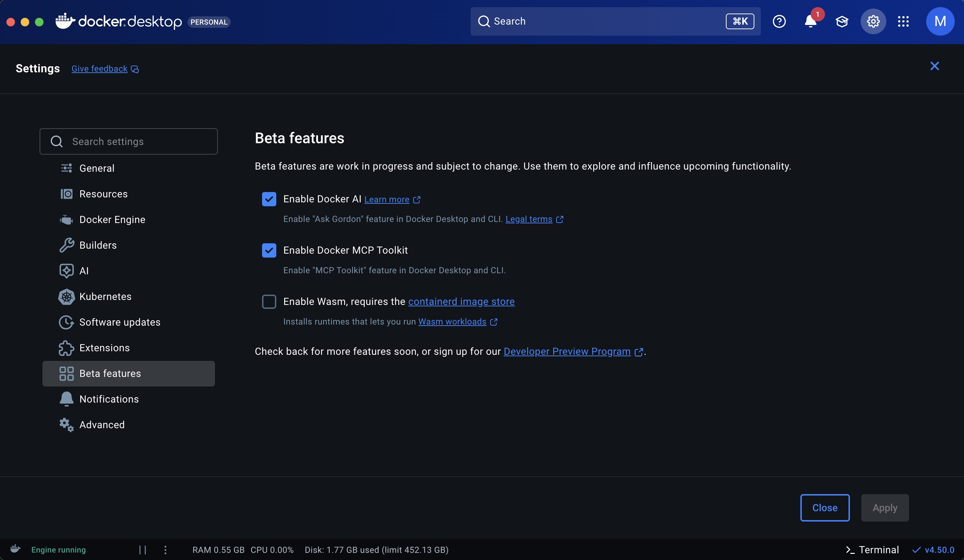Click the settings gear icon in header
Screen dimensions: 964x560
click(x=873, y=21)
